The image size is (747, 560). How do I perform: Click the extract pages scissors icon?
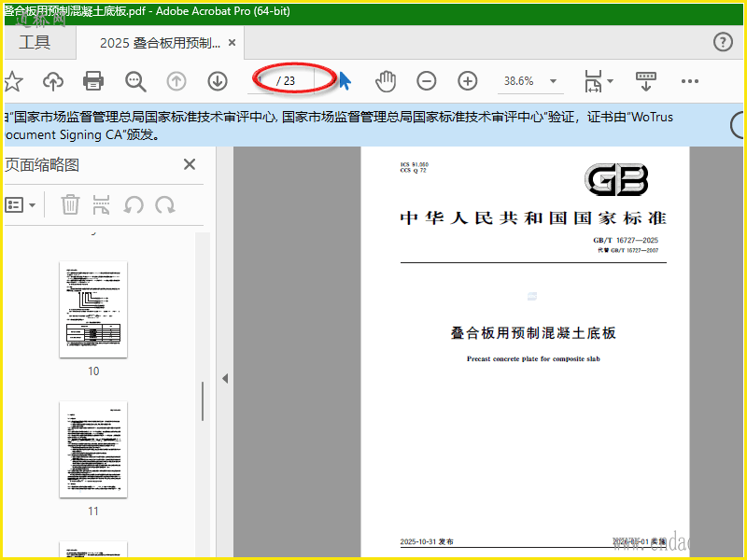(101, 204)
